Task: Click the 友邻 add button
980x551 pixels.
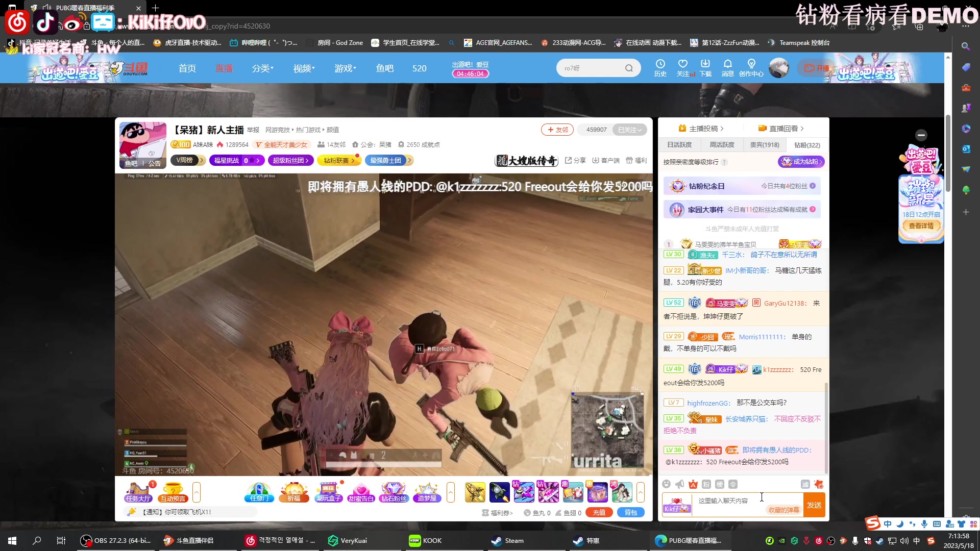Action: 557,130
